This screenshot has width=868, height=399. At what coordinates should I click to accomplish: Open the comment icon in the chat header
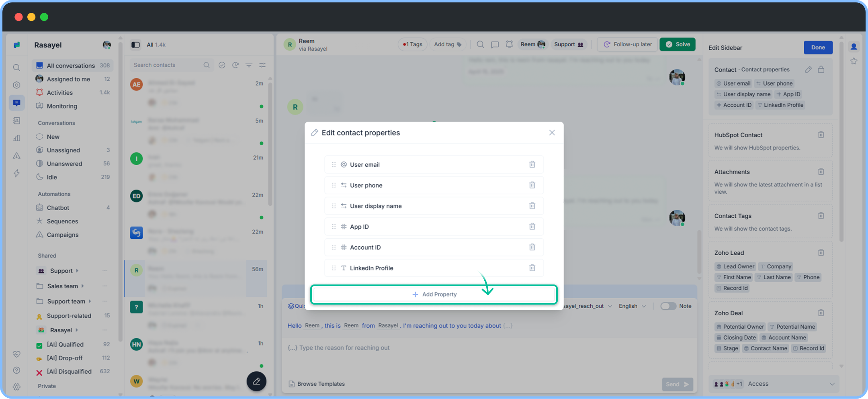click(495, 44)
